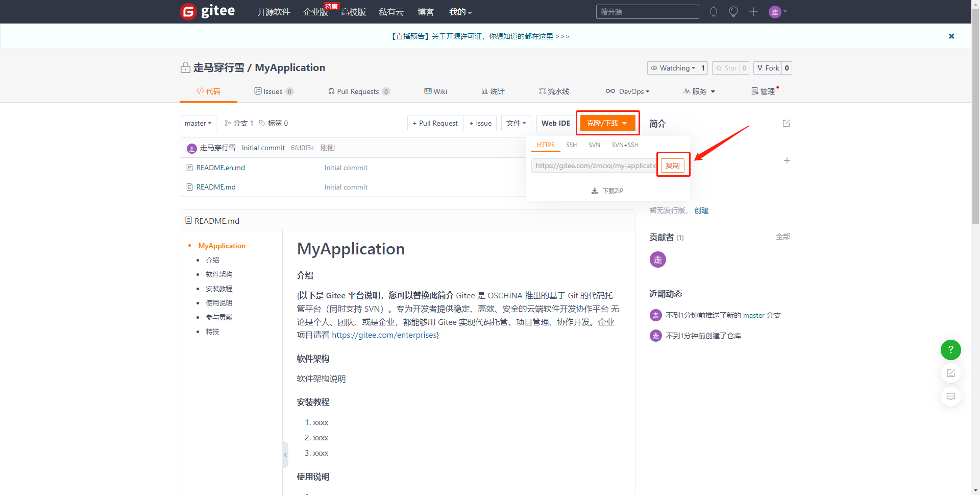Click the floating feedback edit icon
The width and height of the screenshot is (980, 495).
click(950, 373)
